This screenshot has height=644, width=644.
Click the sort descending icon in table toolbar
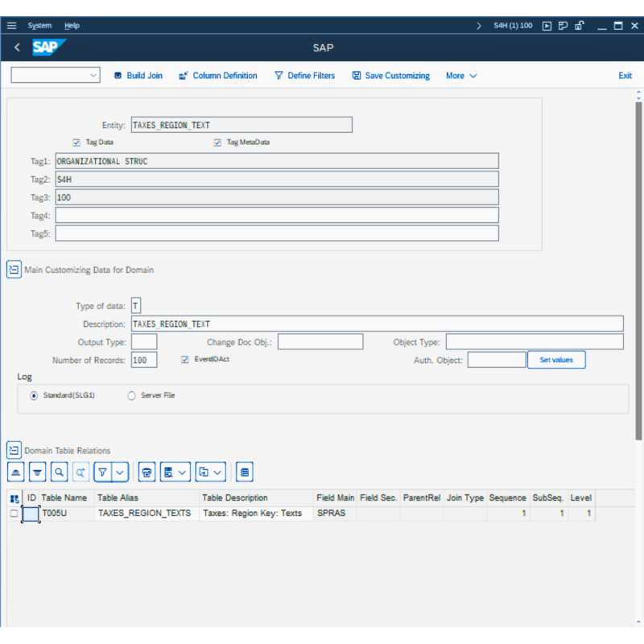click(x=38, y=472)
